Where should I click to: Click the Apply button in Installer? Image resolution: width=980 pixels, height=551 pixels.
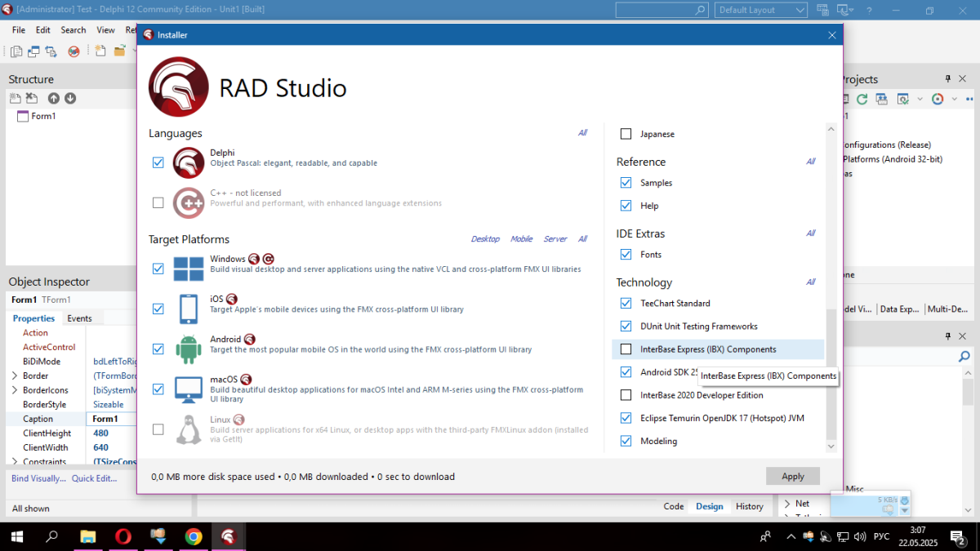point(793,476)
